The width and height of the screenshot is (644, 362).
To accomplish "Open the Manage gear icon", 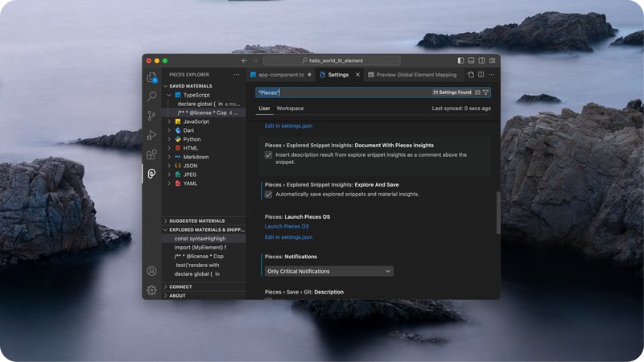I will pos(151,290).
